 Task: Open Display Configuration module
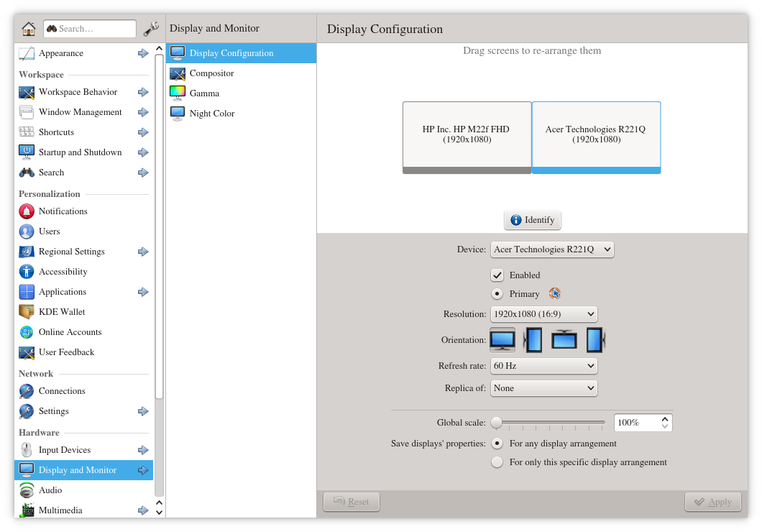241,53
